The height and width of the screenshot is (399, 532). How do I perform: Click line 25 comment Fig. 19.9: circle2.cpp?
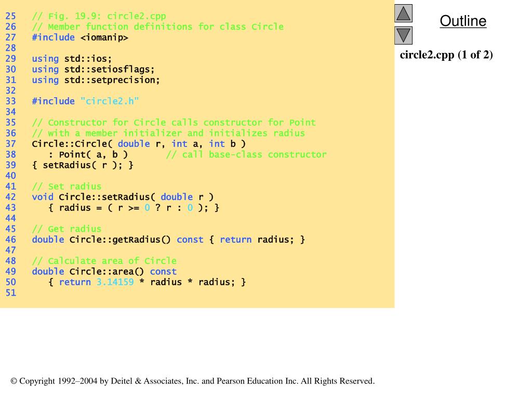tap(99, 16)
